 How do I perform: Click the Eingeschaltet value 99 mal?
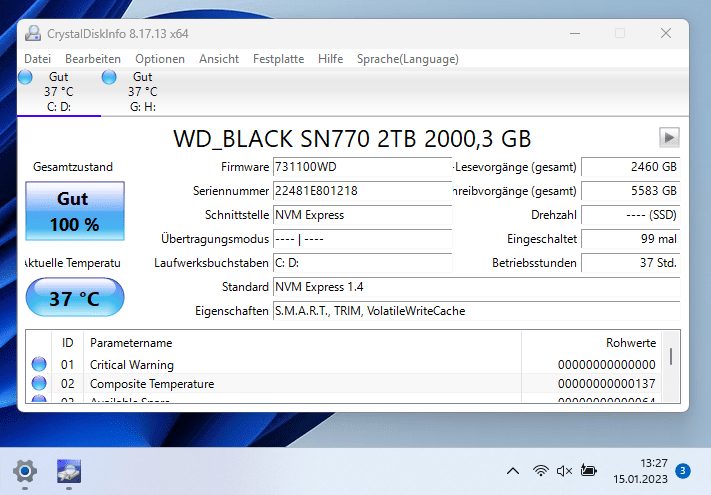tap(630, 239)
